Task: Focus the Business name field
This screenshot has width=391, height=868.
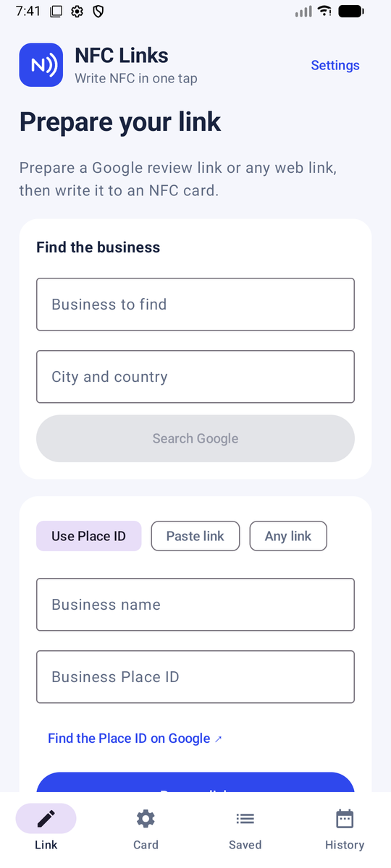Action: (195, 605)
